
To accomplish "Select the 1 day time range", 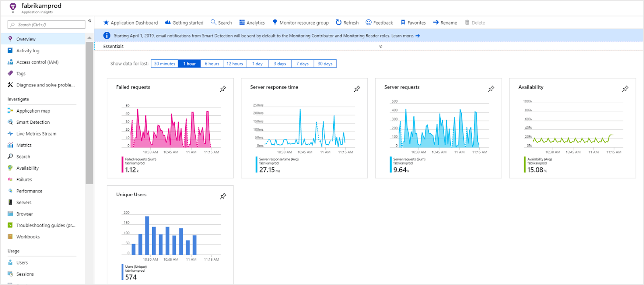I will (x=257, y=64).
